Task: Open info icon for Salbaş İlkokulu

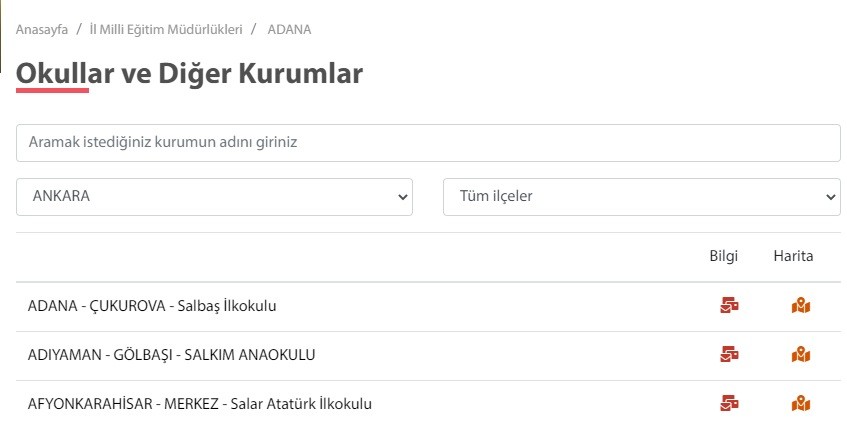Action: (729, 306)
